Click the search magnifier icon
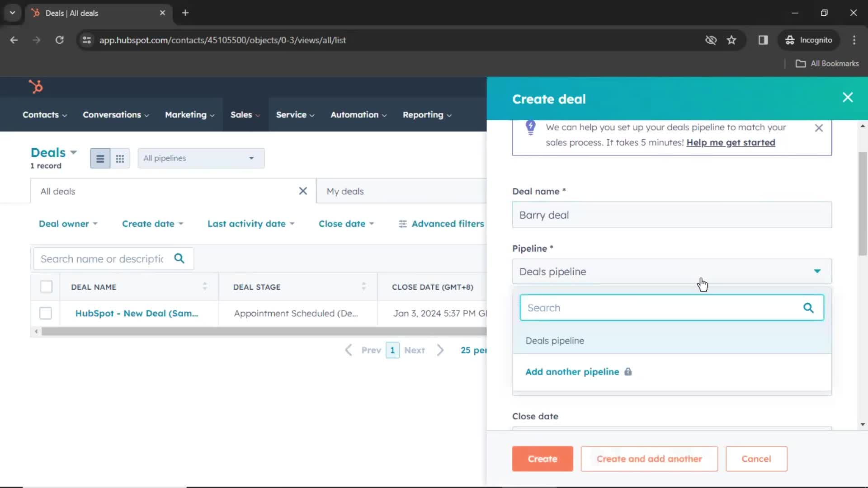Image resolution: width=868 pixels, height=488 pixels. point(809,307)
